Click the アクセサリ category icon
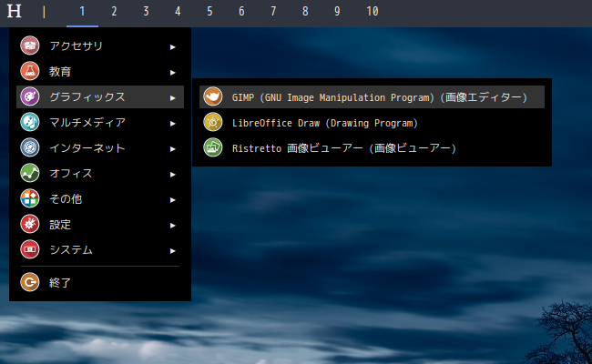The width and height of the screenshot is (592, 364). point(30,45)
